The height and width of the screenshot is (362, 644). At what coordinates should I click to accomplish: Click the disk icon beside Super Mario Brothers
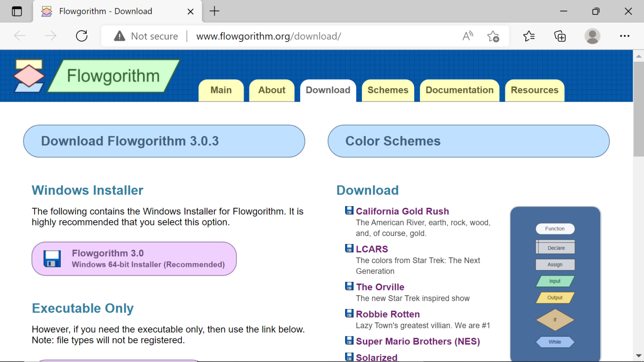(349, 340)
